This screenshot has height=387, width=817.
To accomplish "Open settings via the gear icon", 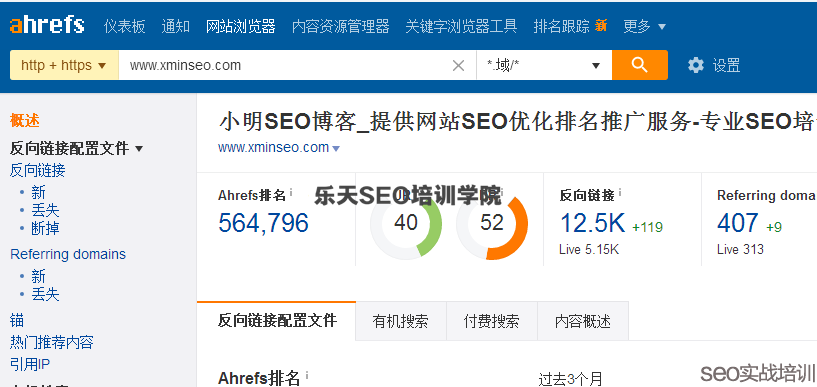I will (x=696, y=65).
